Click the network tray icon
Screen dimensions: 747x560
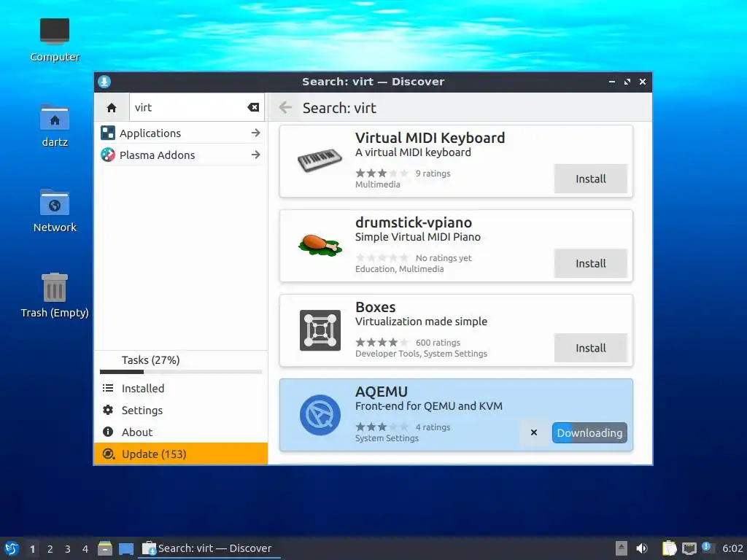689,549
